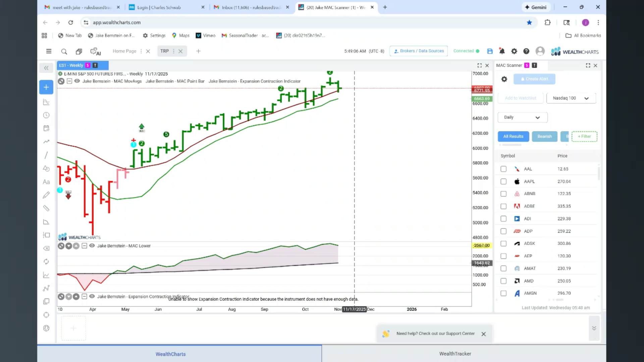This screenshot has height=362, width=644.
Task: Open the AI chat assistant icon
Action: click(x=96, y=51)
